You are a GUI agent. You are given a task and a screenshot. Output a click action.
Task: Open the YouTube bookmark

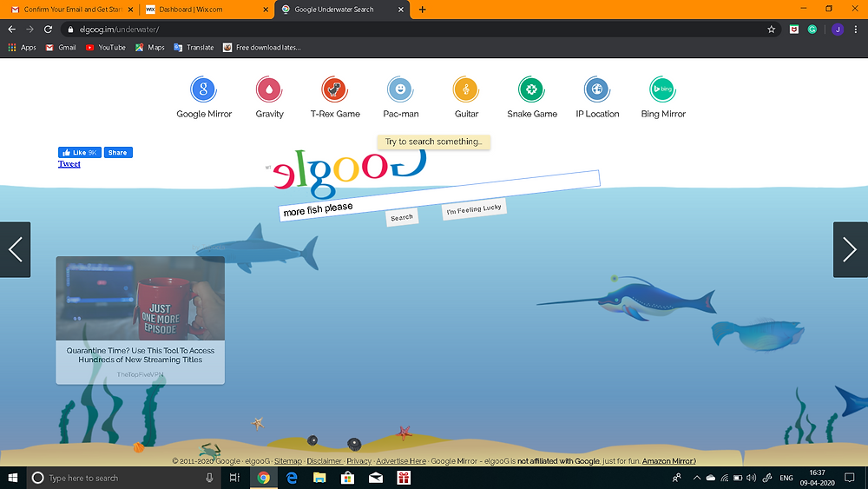click(x=105, y=48)
